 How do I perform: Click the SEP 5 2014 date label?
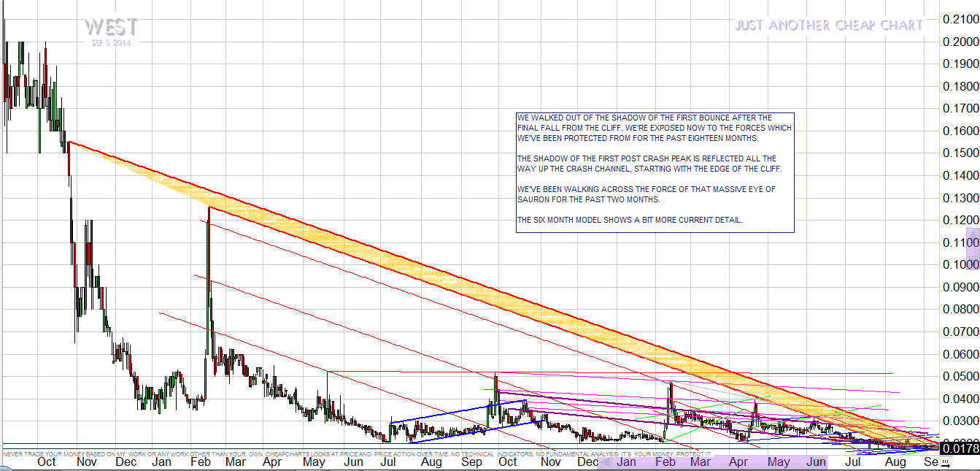[x=111, y=43]
